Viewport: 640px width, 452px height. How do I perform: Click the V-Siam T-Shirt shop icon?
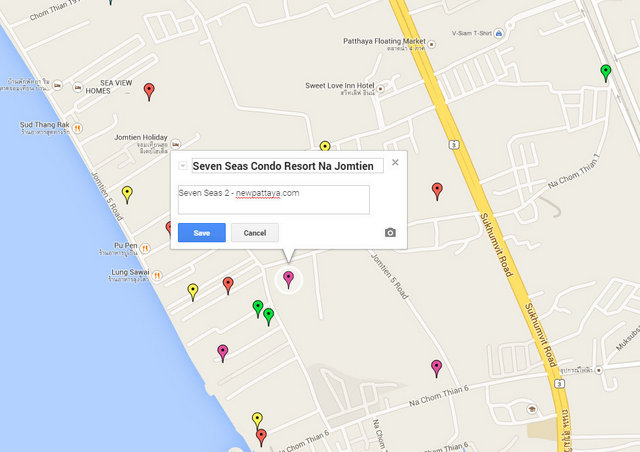(498, 33)
